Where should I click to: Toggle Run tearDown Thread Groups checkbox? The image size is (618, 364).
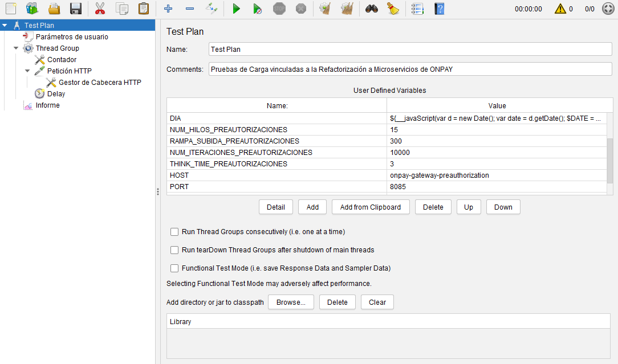click(174, 250)
